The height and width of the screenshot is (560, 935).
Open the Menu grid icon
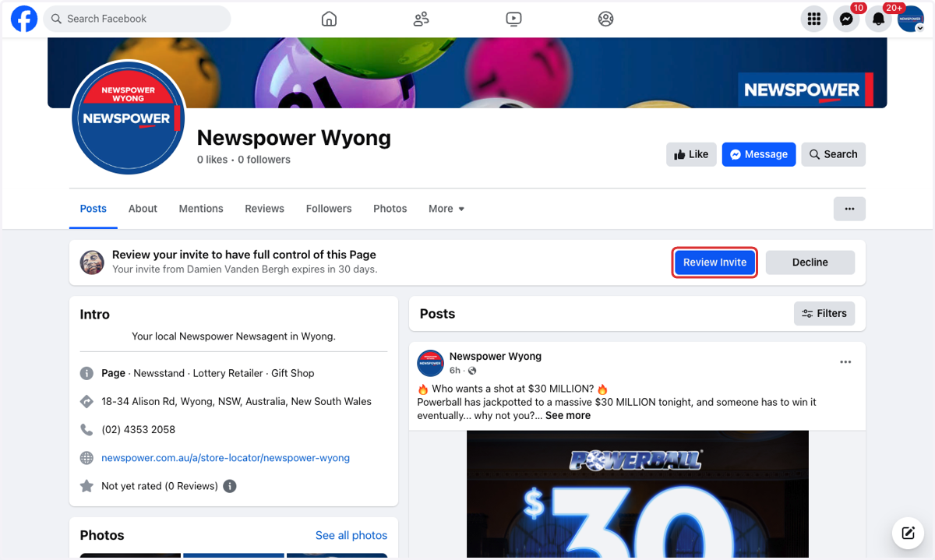(x=814, y=19)
